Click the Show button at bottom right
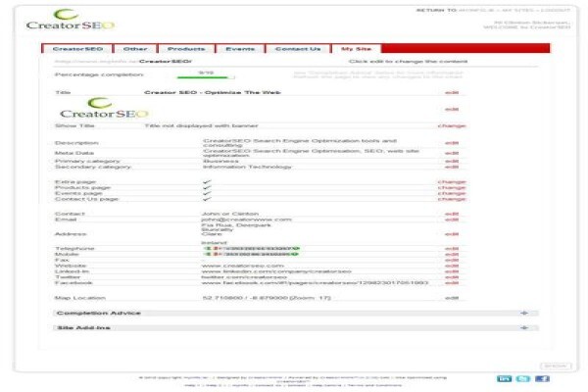The height and width of the screenshot is (392, 588). click(556, 366)
